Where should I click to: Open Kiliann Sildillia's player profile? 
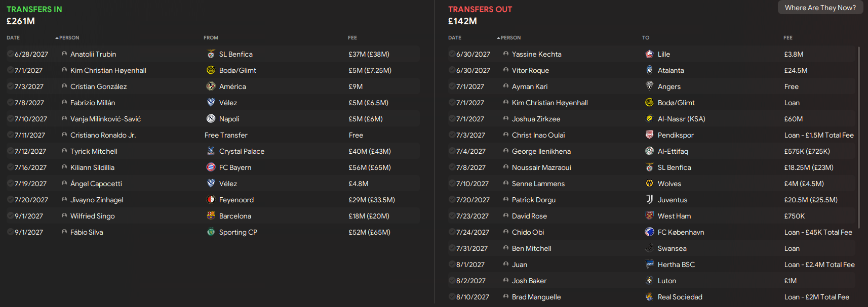(x=92, y=167)
